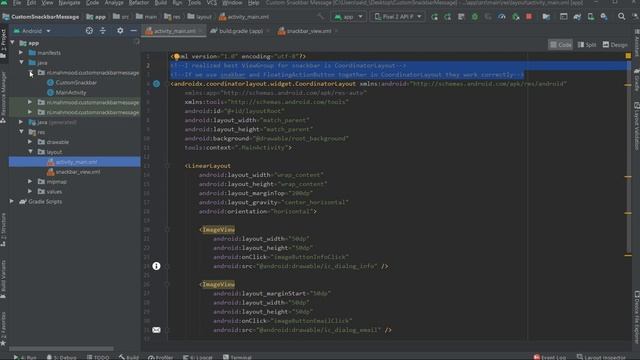Expand the drawable folder
This screenshot has width=640, height=360.
30,142
